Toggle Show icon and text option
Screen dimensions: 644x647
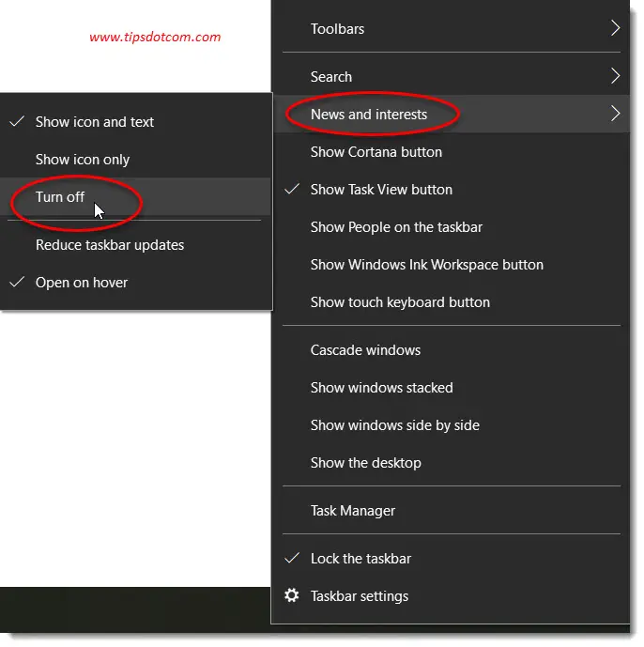[x=94, y=122]
